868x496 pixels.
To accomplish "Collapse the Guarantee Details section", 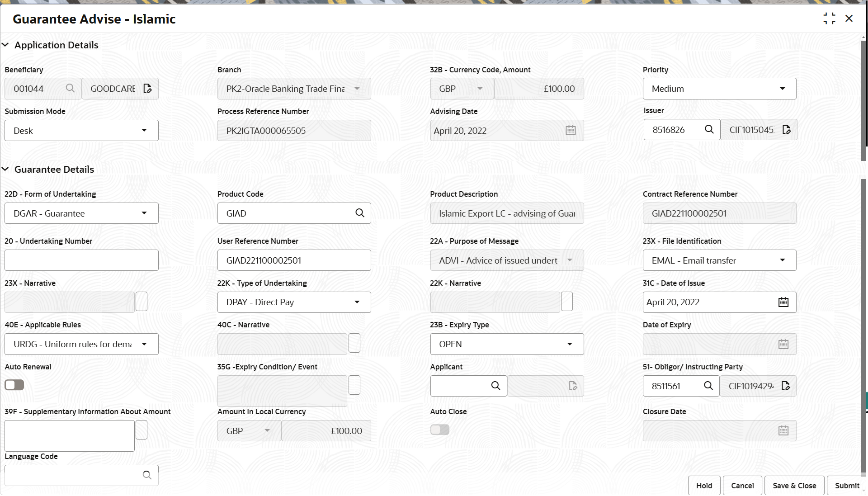I will point(5,170).
